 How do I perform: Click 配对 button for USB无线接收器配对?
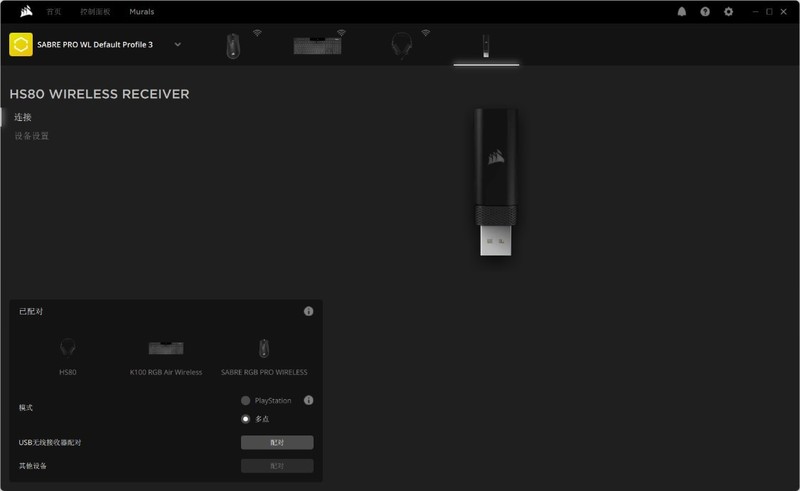pyautogui.click(x=277, y=443)
